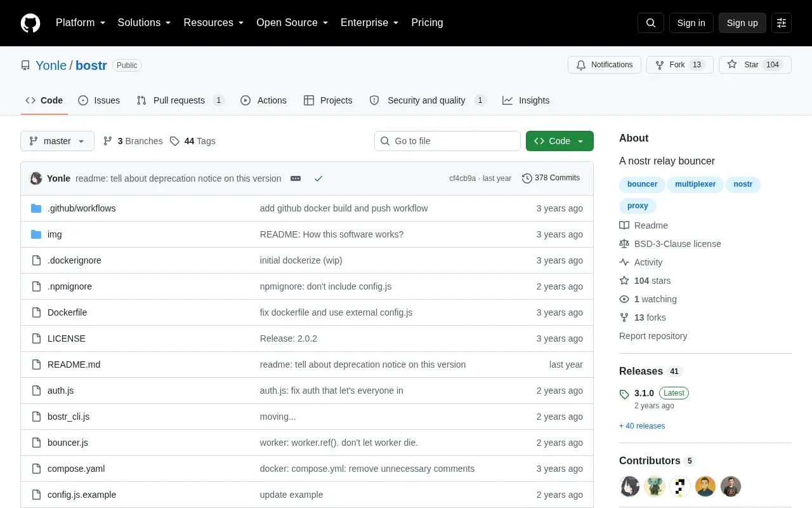Click the img folder icon
Viewport: 812px width, 508px height.
36,234
